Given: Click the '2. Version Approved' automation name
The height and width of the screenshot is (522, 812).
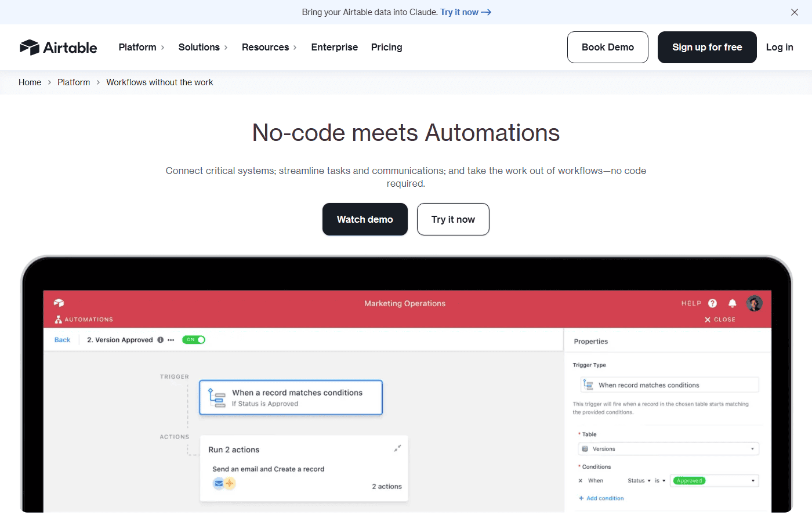Looking at the screenshot, I should (x=120, y=340).
